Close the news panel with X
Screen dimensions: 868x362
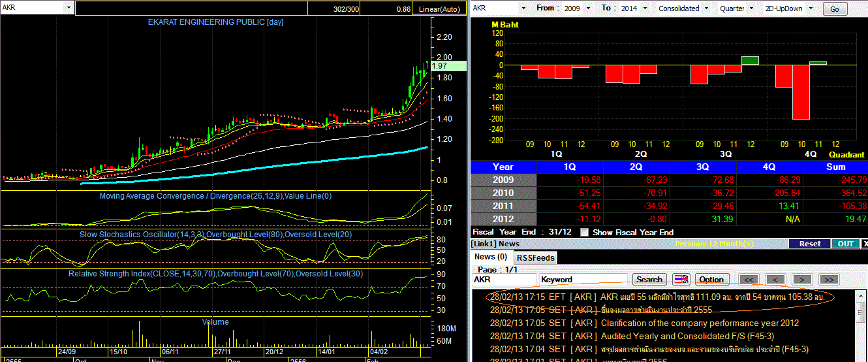(865, 244)
